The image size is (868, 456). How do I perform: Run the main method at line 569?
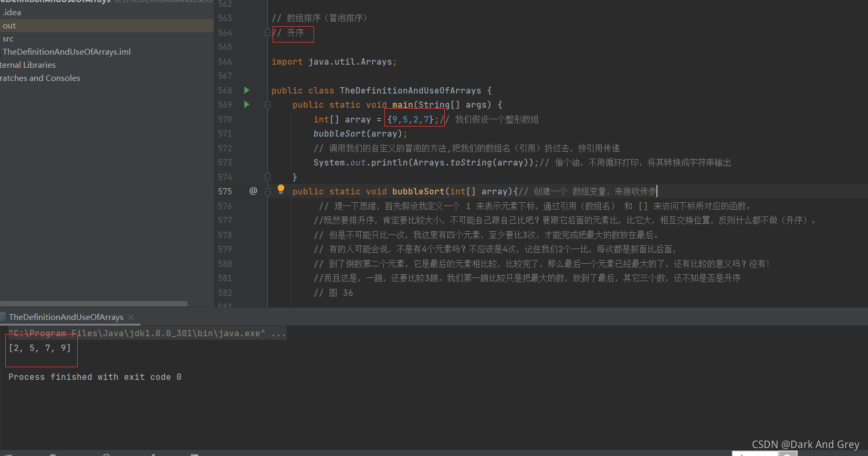pos(247,105)
